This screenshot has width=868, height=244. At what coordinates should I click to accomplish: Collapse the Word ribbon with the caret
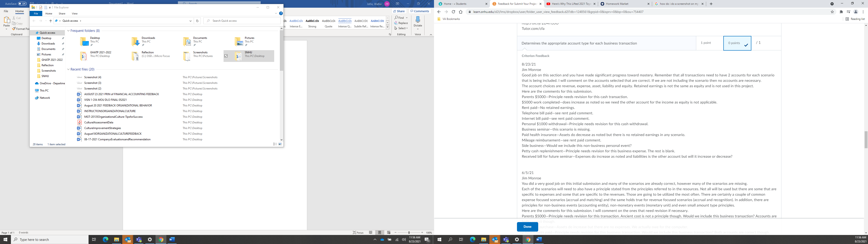pos(431,34)
